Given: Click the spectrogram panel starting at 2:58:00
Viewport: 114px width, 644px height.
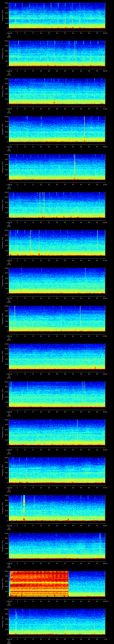Looking at the screenshot, I should [x=57, y=546].
